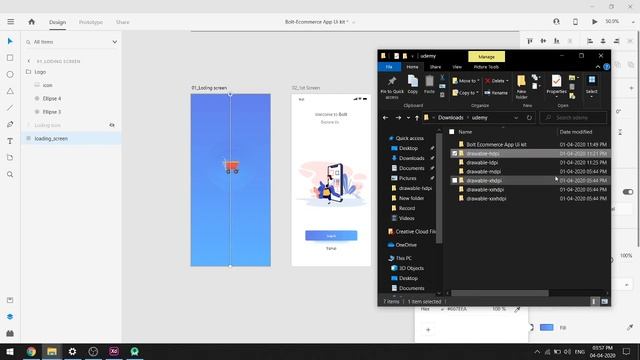Open the mobile device preview icon
The height and width of the screenshot is (360, 640).
(575, 22)
